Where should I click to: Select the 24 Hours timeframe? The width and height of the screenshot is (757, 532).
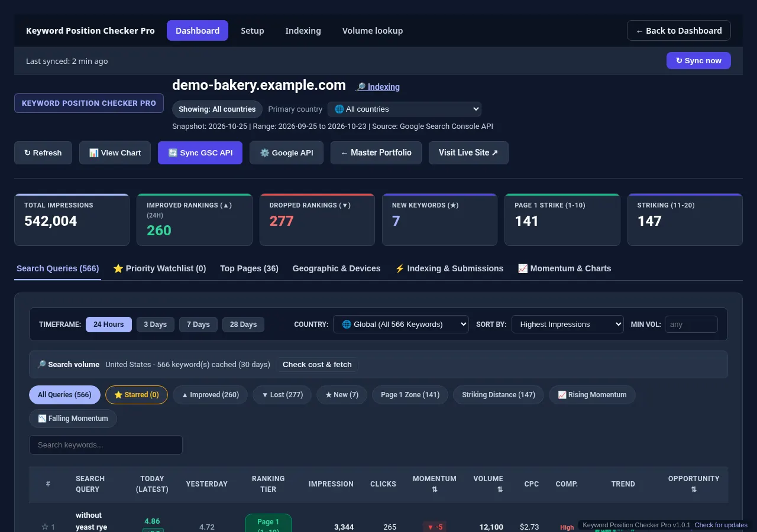(109, 325)
